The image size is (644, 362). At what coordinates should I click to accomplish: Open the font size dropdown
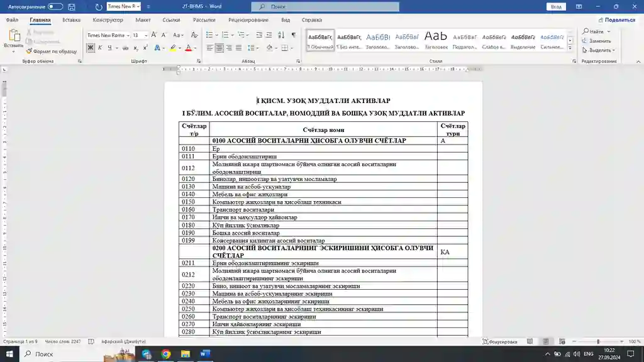146,35
